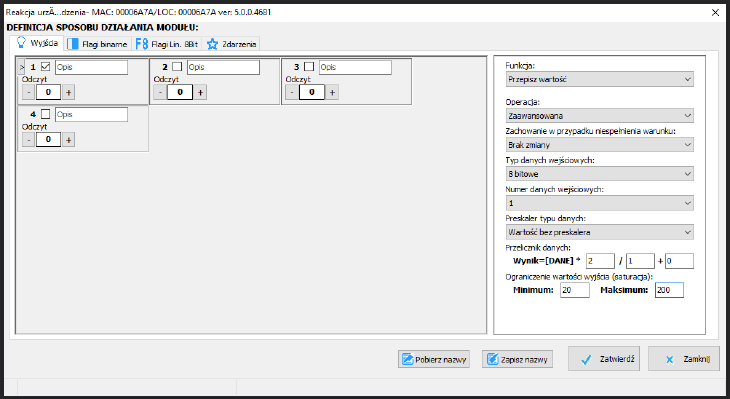
Task: Decrease Odczyt value of output 3
Action: tap(292, 92)
